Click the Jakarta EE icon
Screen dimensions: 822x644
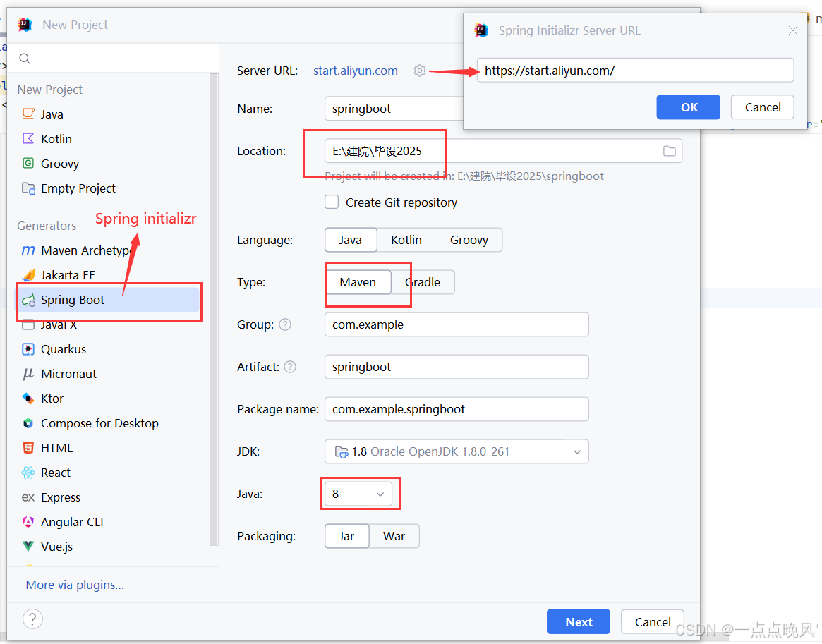[x=28, y=274]
